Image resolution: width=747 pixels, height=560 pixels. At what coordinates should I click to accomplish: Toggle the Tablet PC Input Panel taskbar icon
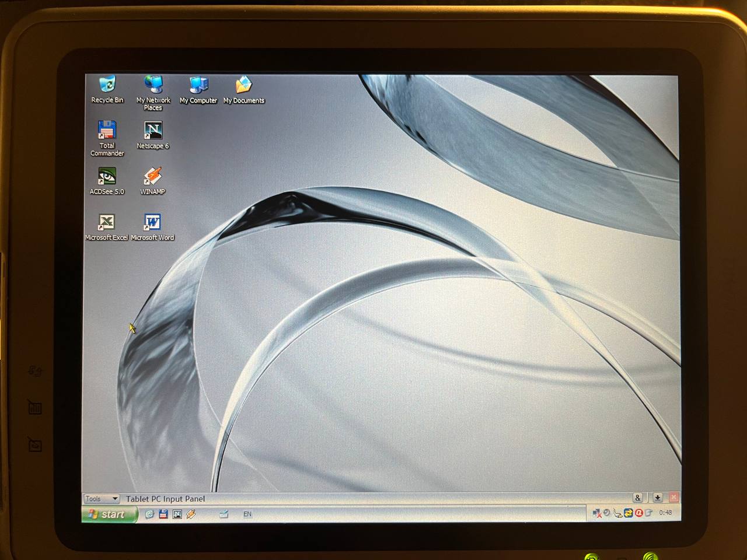(224, 514)
